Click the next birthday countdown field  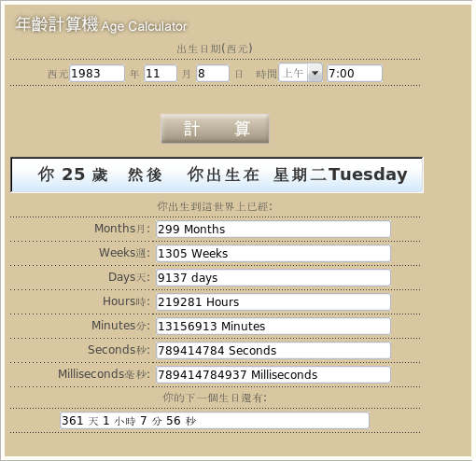click(x=215, y=421)
